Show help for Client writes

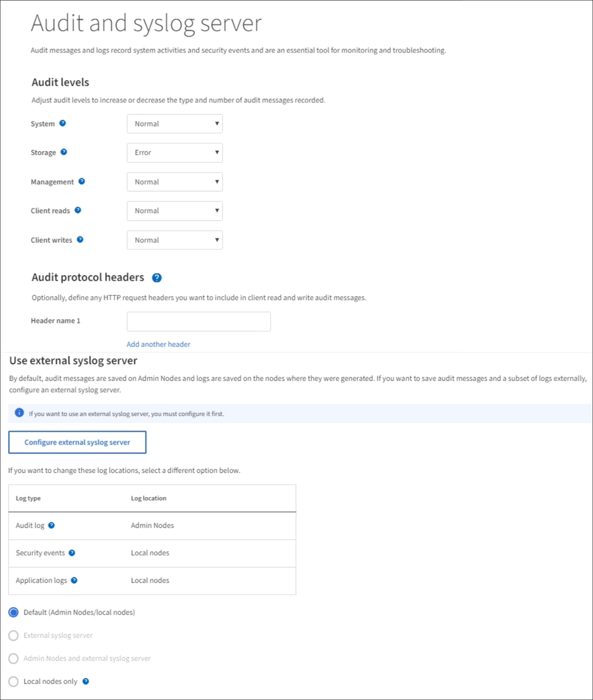coord(80,239)
